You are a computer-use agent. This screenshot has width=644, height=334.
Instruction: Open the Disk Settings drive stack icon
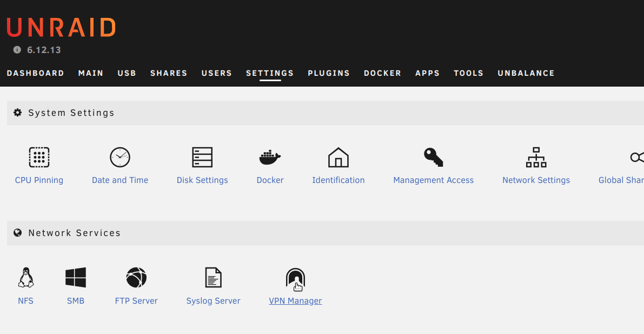[x=202, y=157]
